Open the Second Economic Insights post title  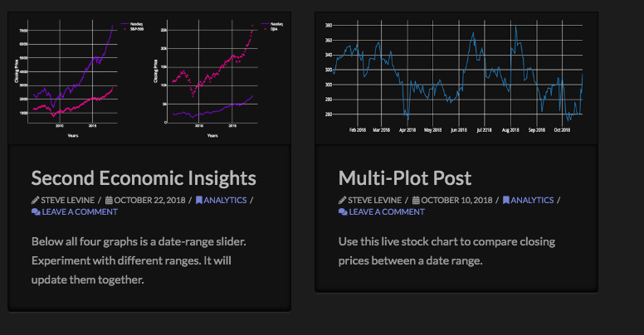[x=144, y=177]
